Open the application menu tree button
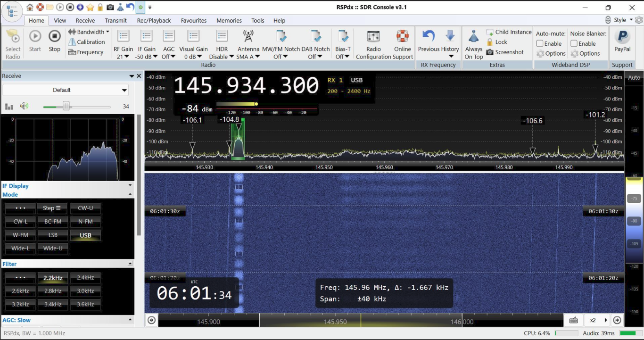This screenshot has width=644, height=340. (x=12, y=11)
